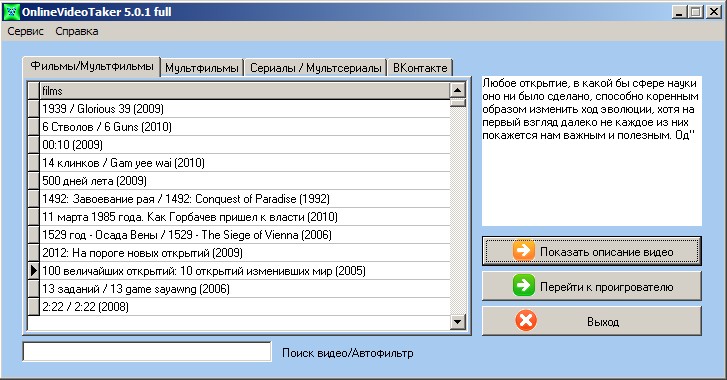Click the video description text box
This screenshot has height=380, width=727.
pyautogui.click(x=592, y=151)
